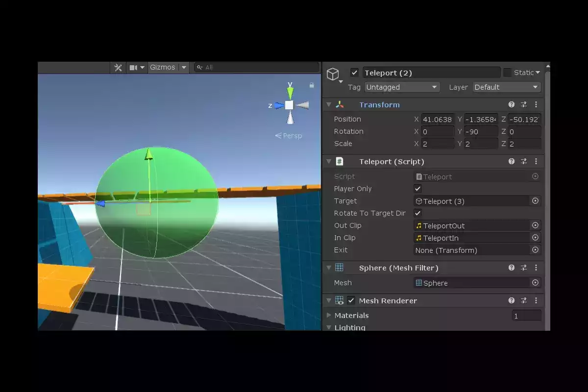Collapse the Sphere (Mesh Filter) component
The image size is (588, 392).
coord(329,268)
